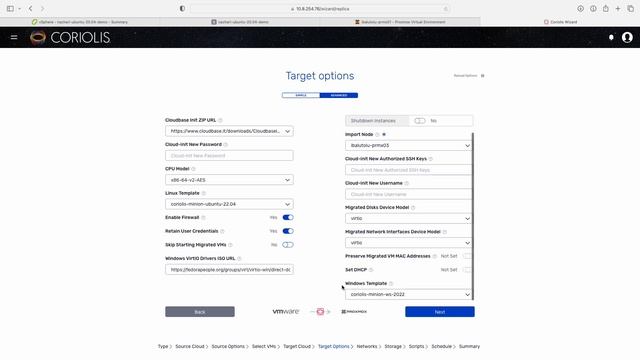Go to Select VMs wizard step
Viewport: 640px width, 360px height.
coord(264,347)
